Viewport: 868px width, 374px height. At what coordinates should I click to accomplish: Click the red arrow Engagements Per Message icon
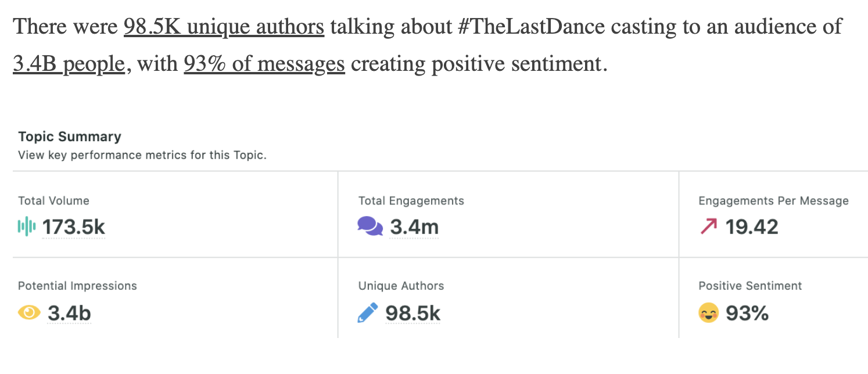(708, 226)
